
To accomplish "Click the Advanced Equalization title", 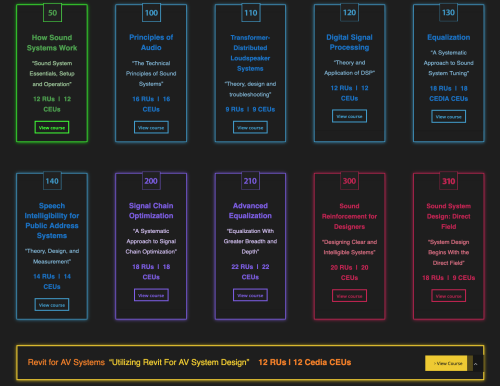I will [250, 211].
